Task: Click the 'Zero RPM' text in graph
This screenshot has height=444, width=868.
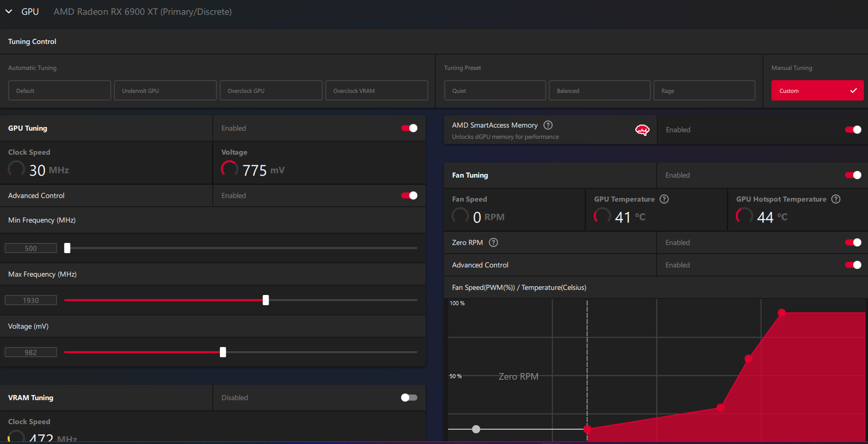Action: coord(518,376)
